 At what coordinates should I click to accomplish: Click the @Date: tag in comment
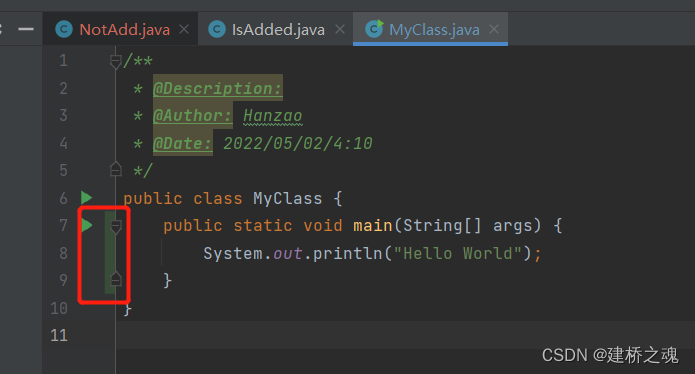[x=183, y=143]
